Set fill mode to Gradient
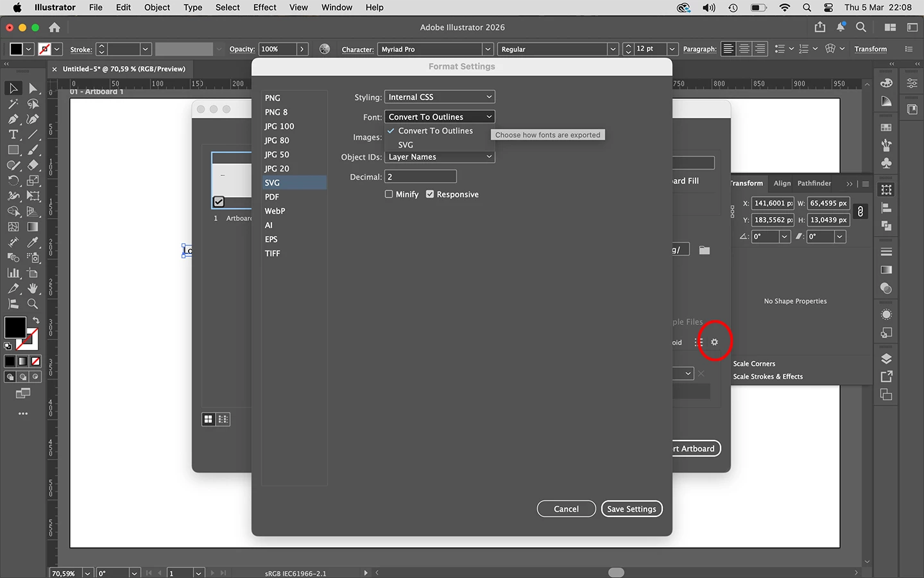The width and height of the screenshot is (924, 578). coord(23,362)
